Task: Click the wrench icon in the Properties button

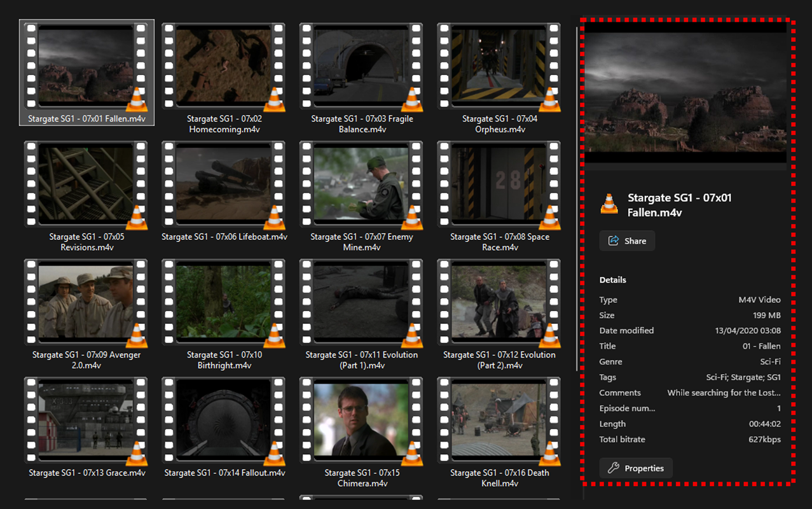Action: click(x=614, y=468)
